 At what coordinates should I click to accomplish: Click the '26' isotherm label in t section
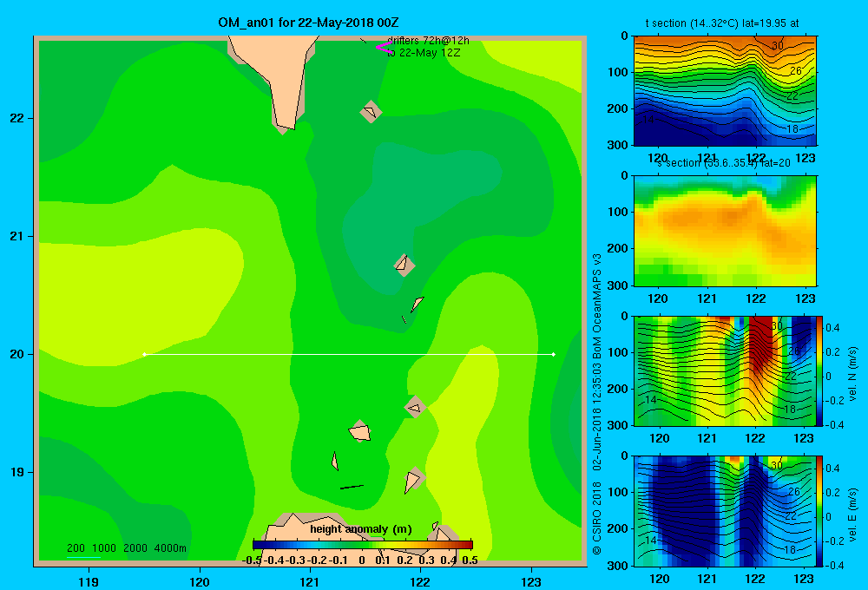click(795, 71)
